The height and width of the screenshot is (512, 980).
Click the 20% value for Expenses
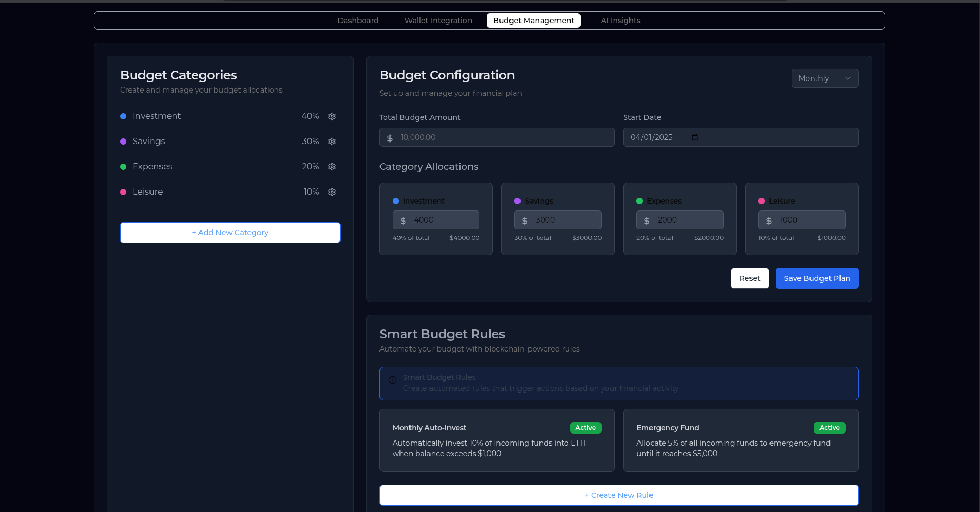click(x=311, y=167)
